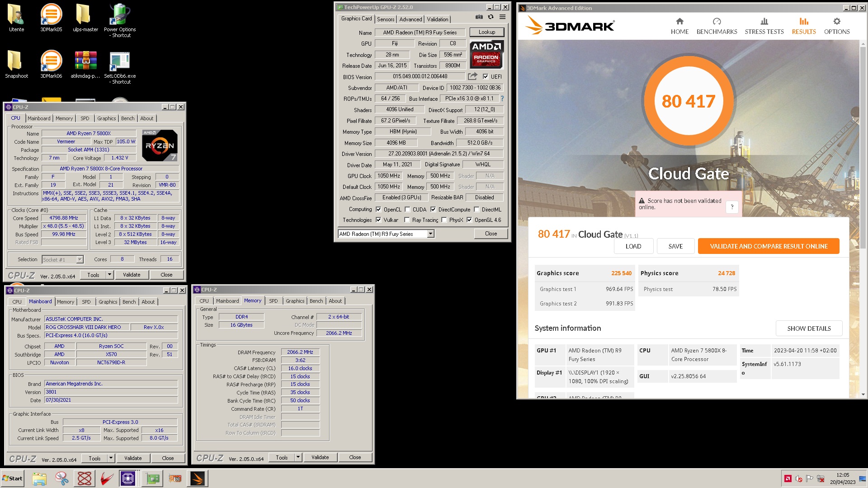Click Validate in the CPU-Z Memory window

coord(320,457)
